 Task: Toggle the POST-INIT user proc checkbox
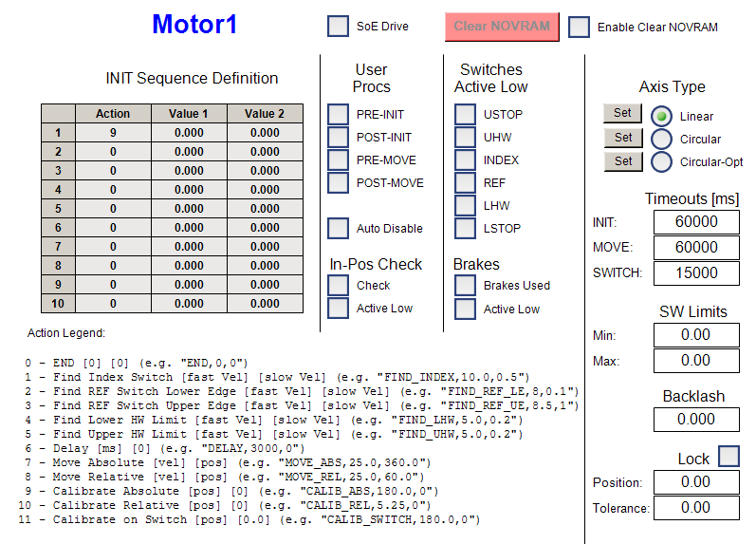338,137
